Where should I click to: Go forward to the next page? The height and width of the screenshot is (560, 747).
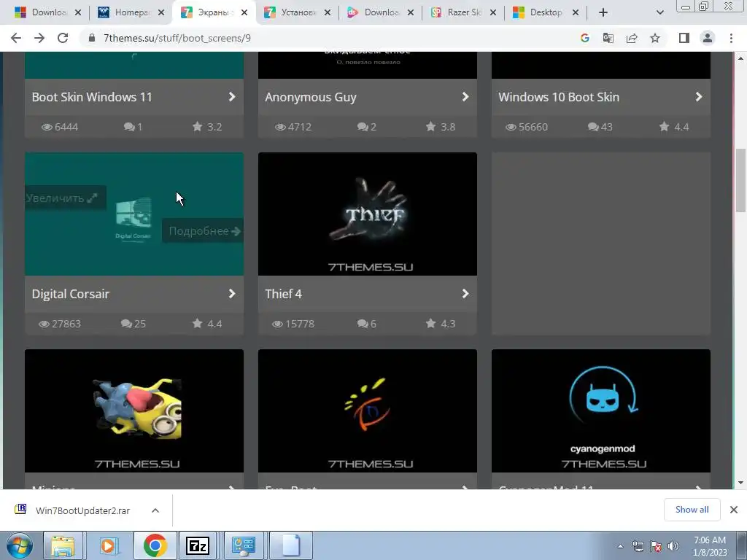39,38
